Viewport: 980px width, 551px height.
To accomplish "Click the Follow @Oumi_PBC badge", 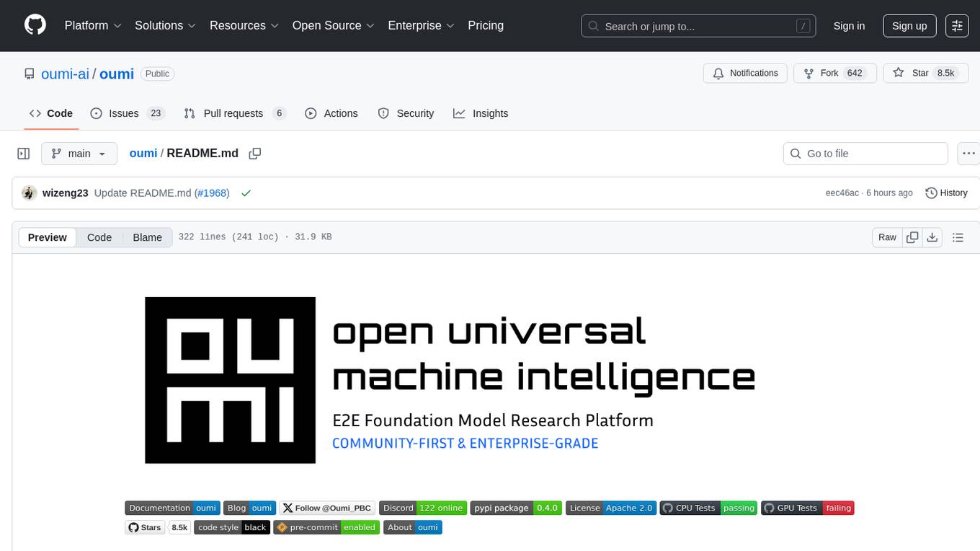I will tap(327, 508).
